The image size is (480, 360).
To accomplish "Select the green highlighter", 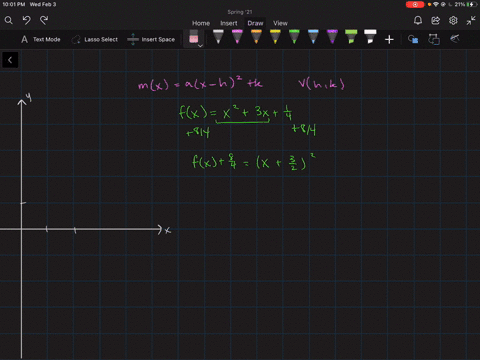I will tap(351, 37).
